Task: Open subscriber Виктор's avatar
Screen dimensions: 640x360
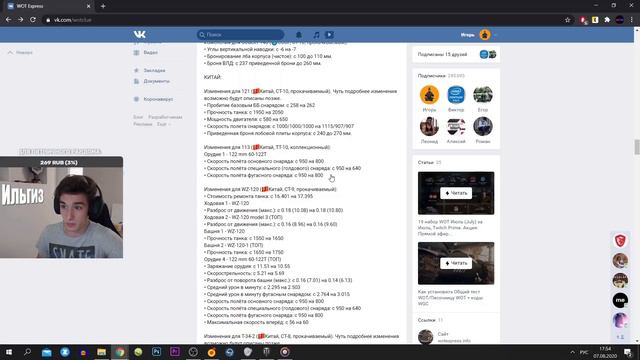Action: (x=456, y=95)
